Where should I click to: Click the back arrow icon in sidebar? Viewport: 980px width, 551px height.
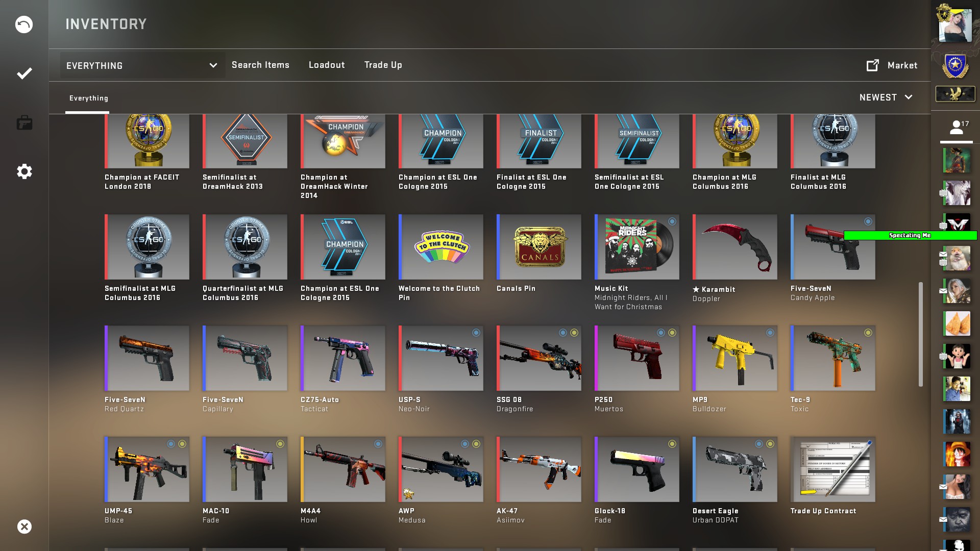click(24, 24)
